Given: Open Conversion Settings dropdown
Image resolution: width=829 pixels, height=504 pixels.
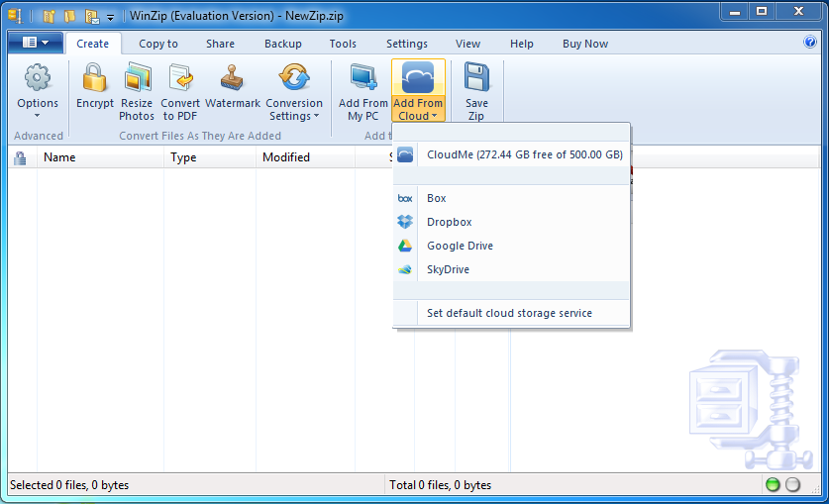Looking at the screenshot, I should pos(294,91).
